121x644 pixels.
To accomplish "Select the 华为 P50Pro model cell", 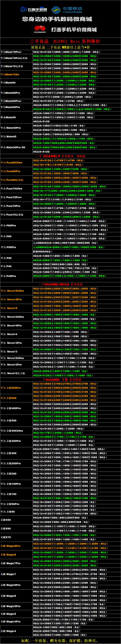I will [16, 247].
